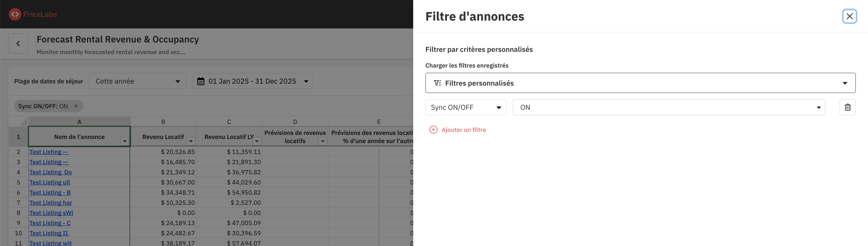
Task: Click the Ajouter un filtre link
Action: coord(463,130)
